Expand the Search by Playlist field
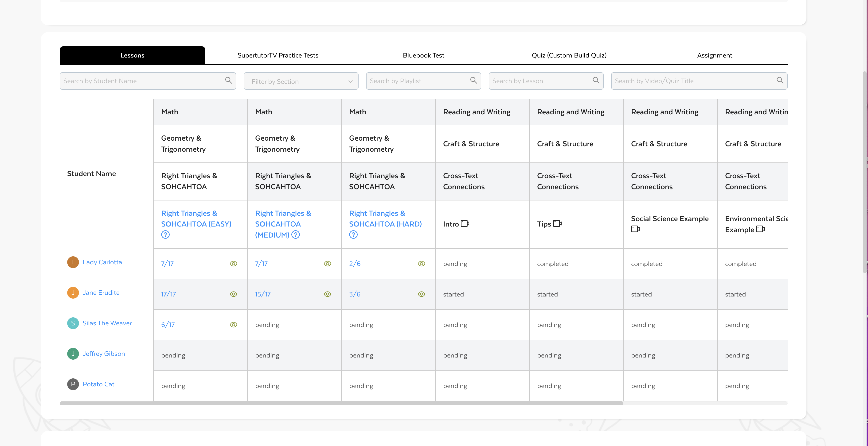The height and width of the screenshot is (446, 868). click(x=423, y=80)
